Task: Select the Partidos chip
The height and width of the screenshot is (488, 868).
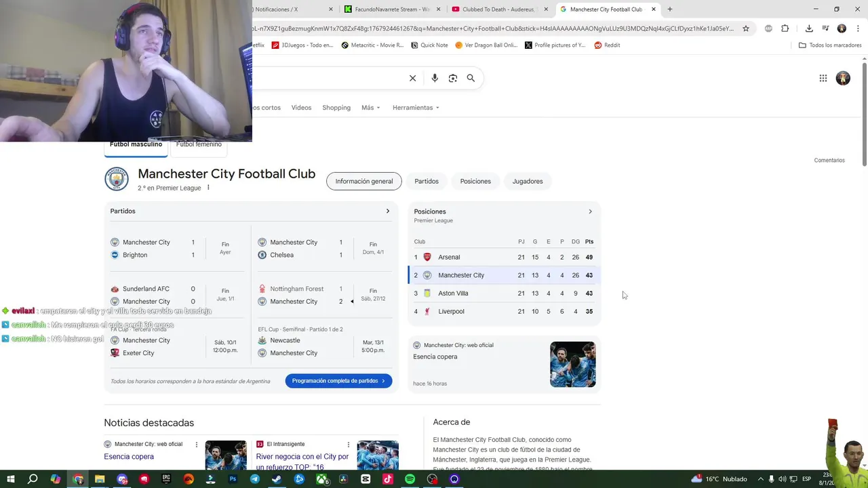Action: point(427,181)
